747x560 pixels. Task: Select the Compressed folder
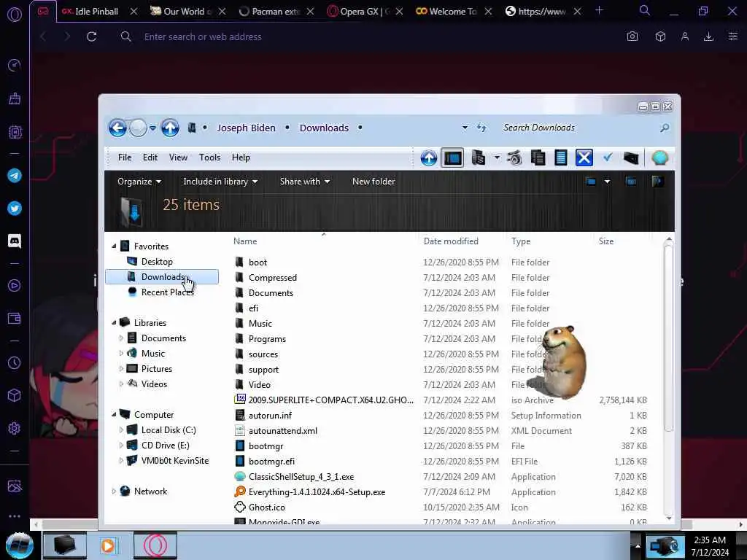273,278
